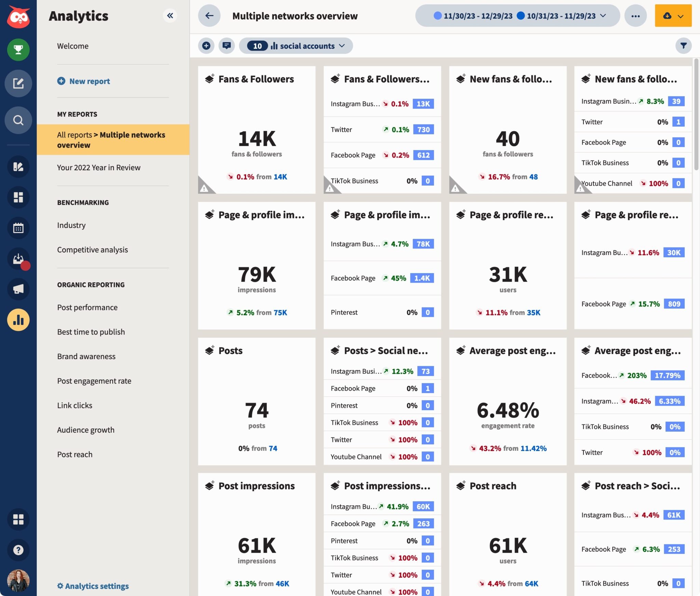Open Analytics settings link
The width and height of the screenshot is (700, 596).
click(93, 586)
